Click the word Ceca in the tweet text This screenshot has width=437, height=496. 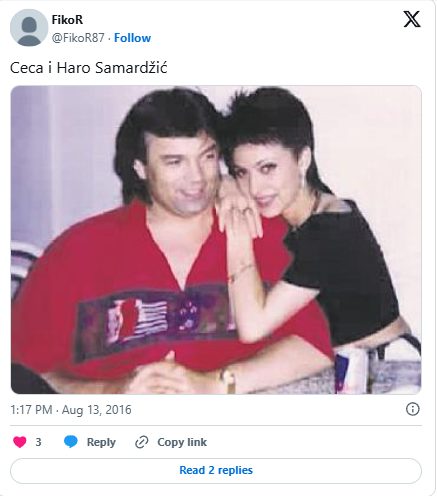27,68
